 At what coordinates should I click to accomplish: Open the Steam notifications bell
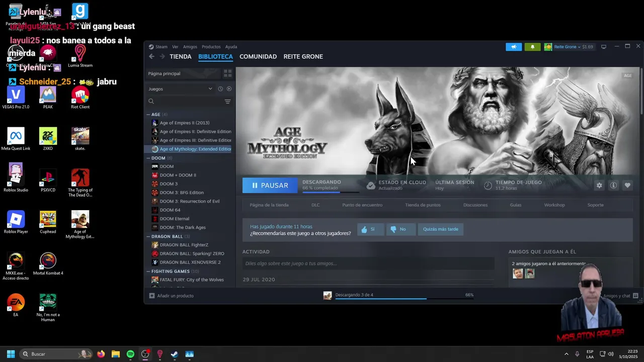click(x=532, y=47)
